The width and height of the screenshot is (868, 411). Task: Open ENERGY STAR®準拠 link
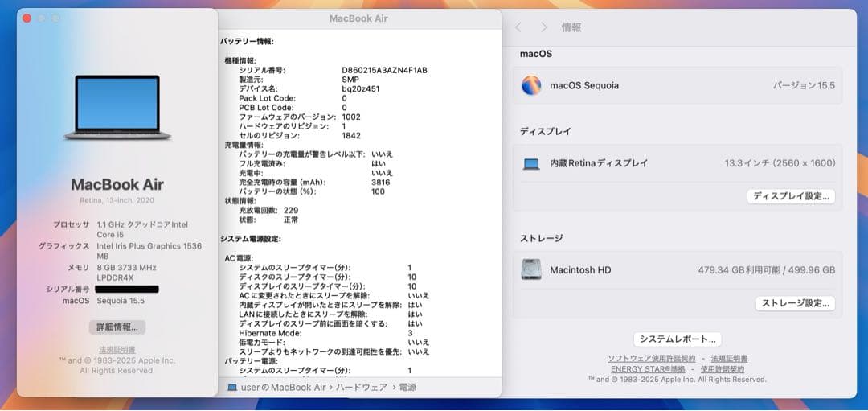(x=648, y=369)
